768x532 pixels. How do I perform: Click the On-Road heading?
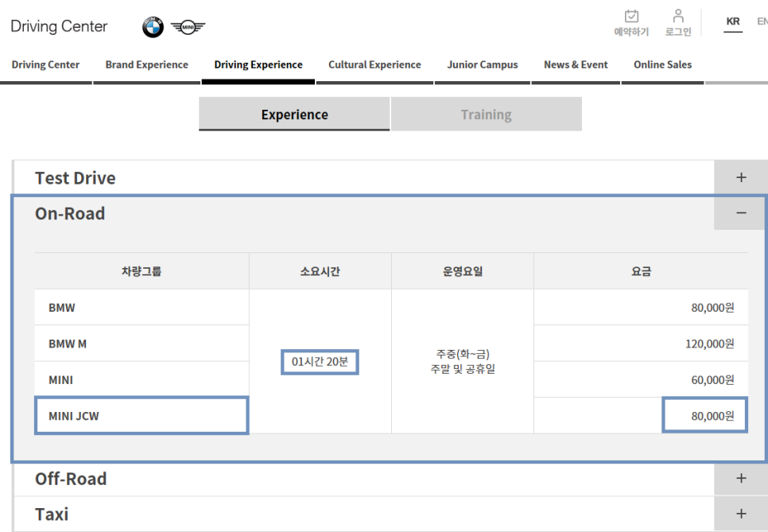[70, 214]
